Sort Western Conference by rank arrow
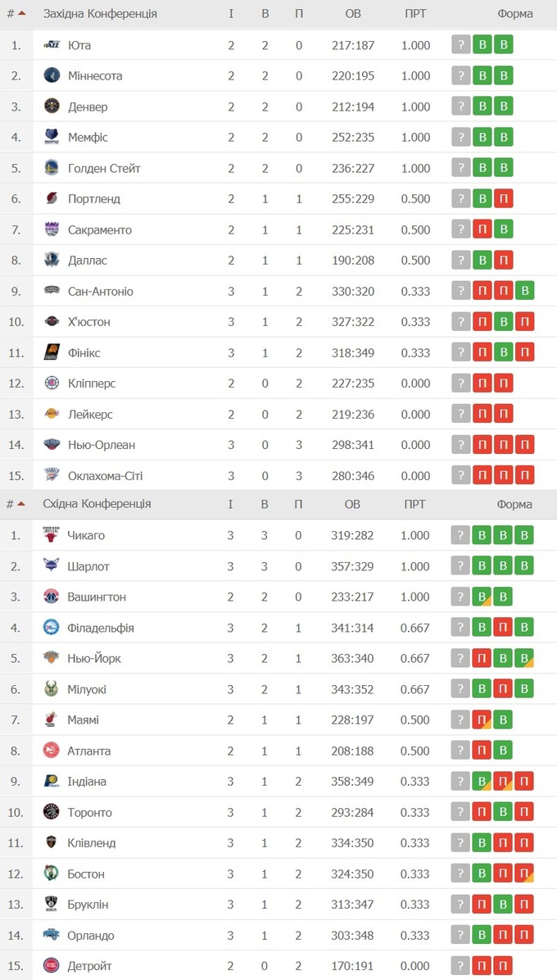Image resolution: width=557 pixels, height=980 pixels. click(21, 13)
